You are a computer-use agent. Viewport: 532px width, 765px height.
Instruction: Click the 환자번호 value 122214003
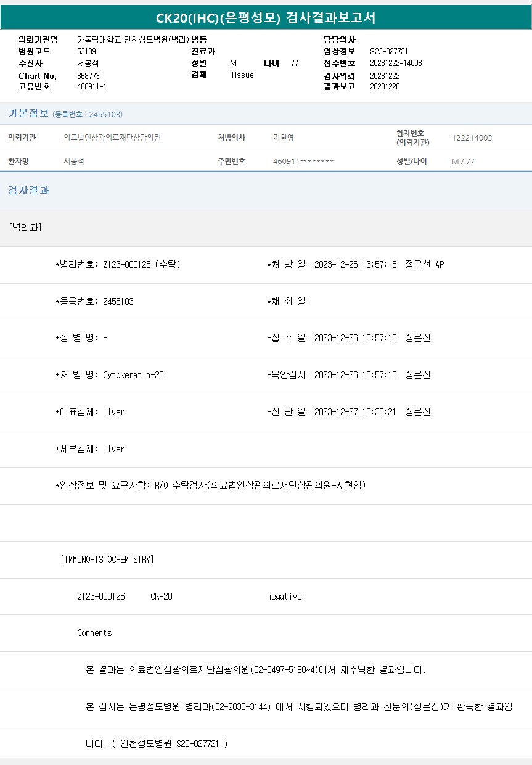[x=472, y=138]
